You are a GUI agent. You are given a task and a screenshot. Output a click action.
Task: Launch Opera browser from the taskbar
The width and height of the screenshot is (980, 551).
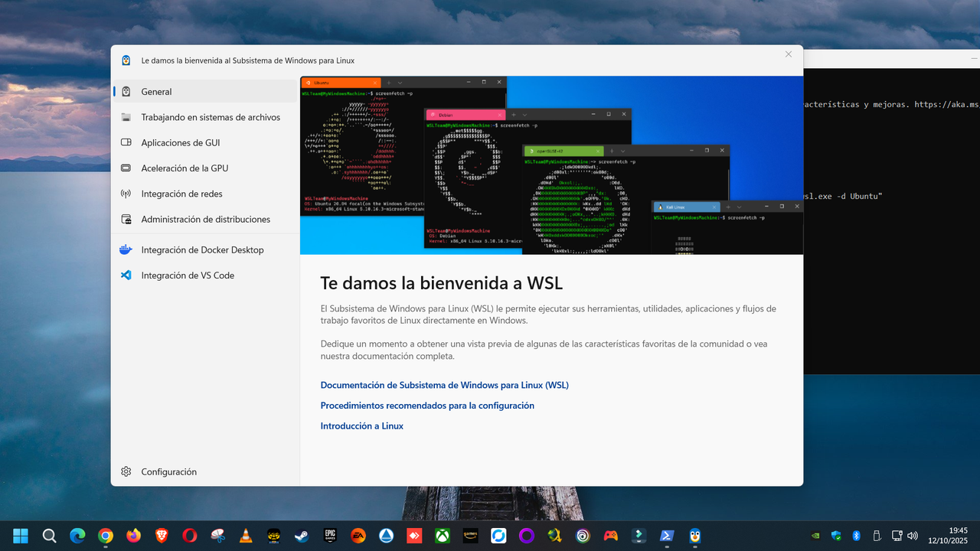(x=189, y=536)
